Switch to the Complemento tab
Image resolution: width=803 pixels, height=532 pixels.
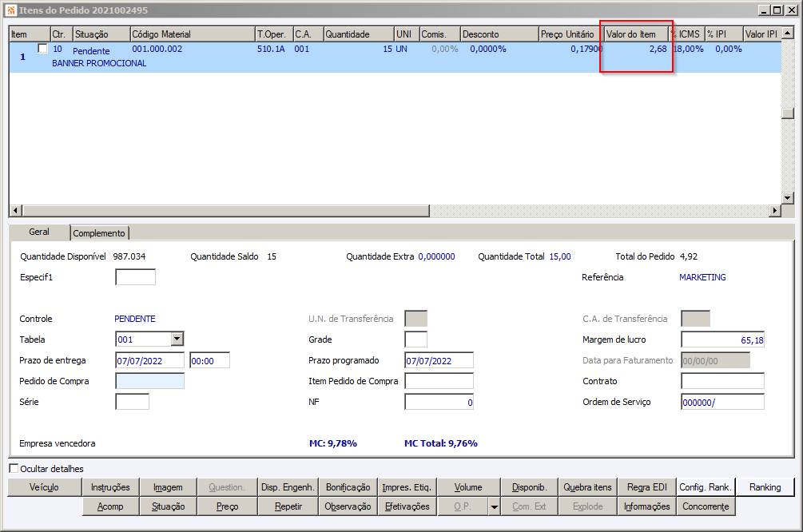[100, 233]
